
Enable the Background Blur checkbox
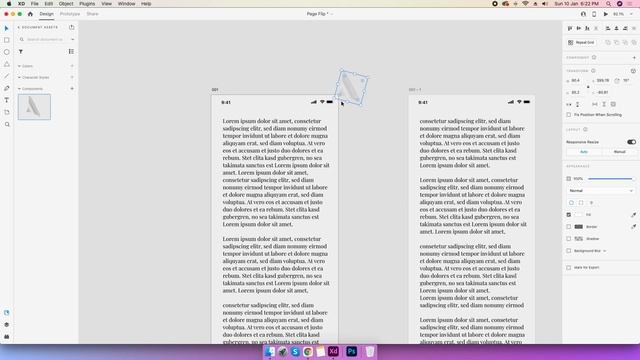click(x=569, y=251)
